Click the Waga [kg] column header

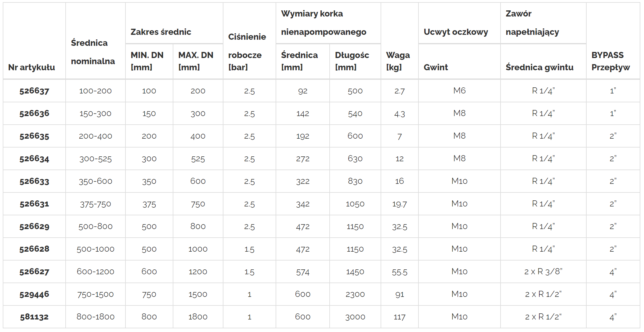pos(398,61)
